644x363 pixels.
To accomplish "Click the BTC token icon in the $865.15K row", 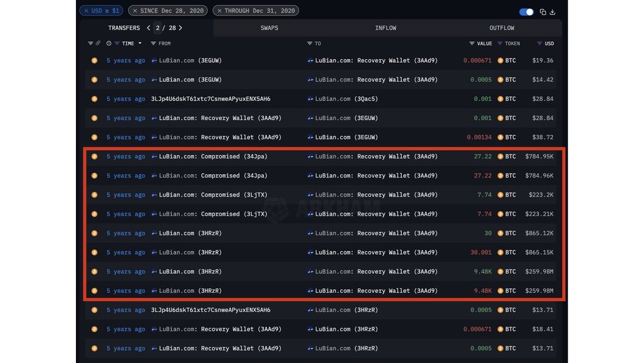I will (500, 252).
